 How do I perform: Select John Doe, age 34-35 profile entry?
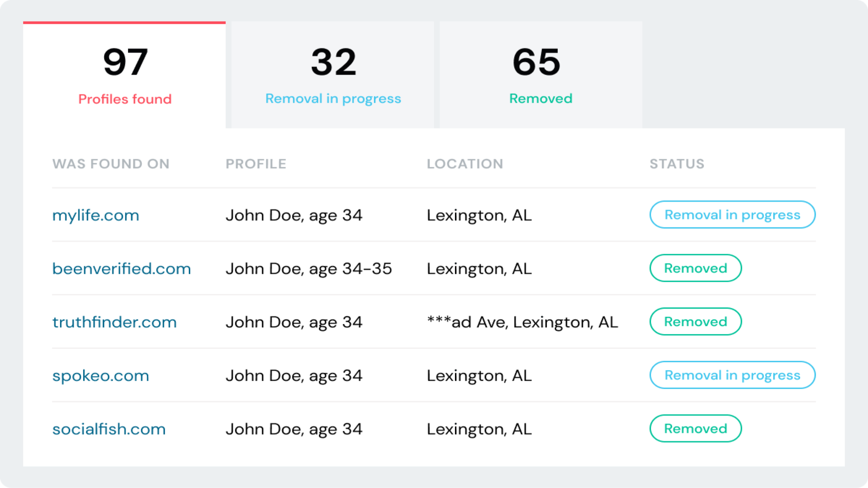308,269
